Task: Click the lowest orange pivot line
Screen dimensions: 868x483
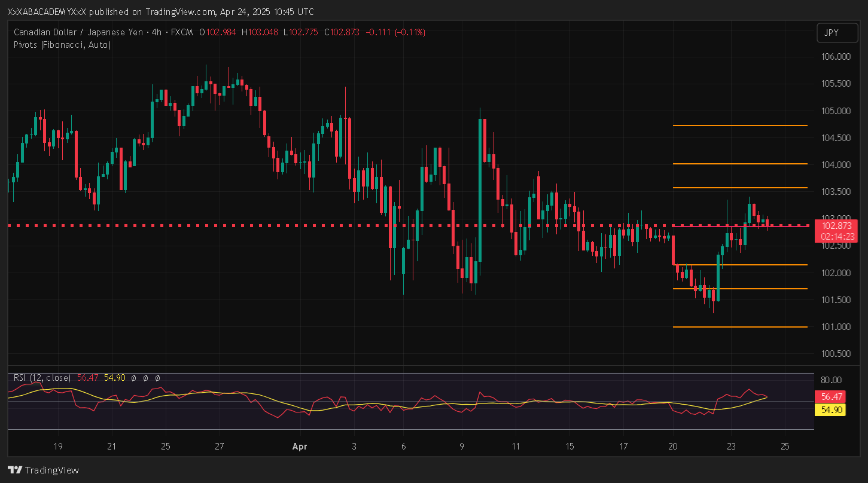Action: 740,327
